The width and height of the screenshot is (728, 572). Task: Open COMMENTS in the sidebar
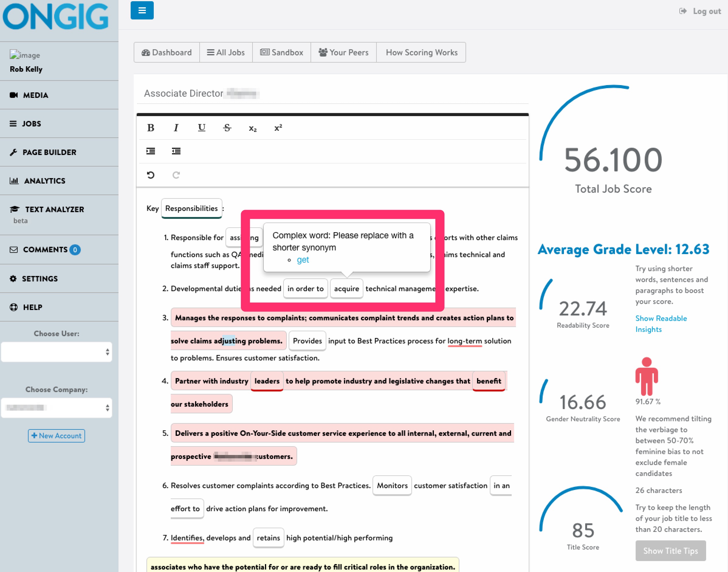tap(59, 250)
